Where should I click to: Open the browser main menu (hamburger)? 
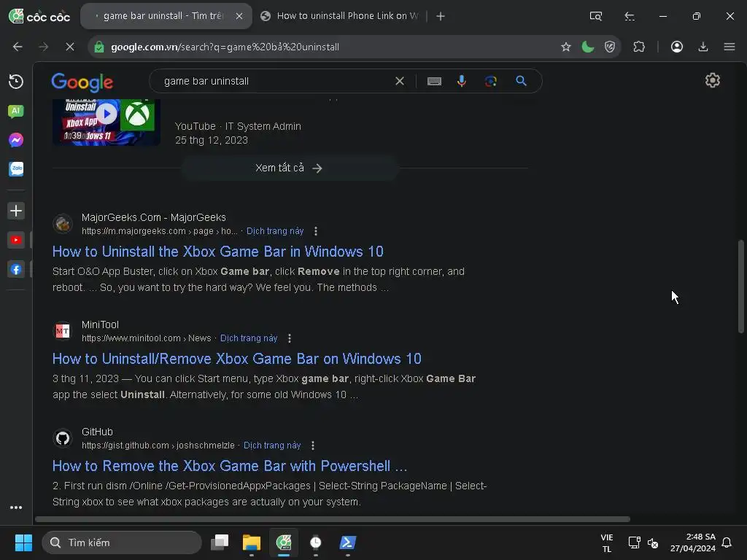[x=729, y=47]
